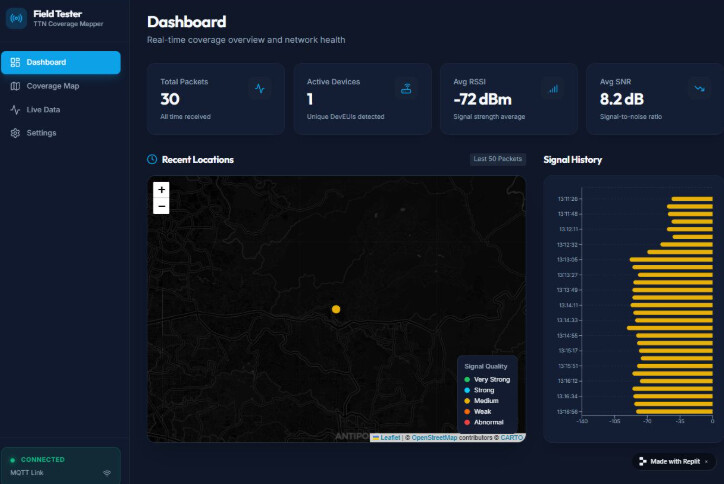Open Settings from the sidebar
This screenshot has height=484, width=724.
[x=41, y=133]
